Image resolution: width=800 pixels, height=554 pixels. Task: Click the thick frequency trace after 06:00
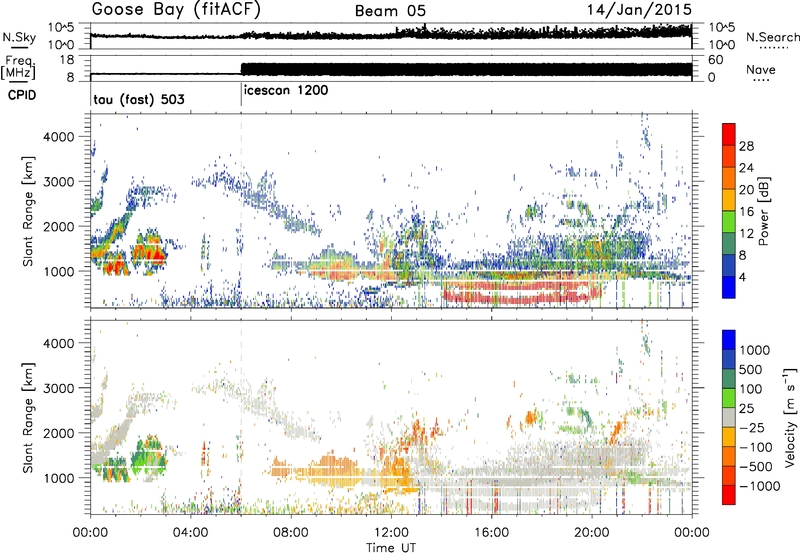point(466,70)
